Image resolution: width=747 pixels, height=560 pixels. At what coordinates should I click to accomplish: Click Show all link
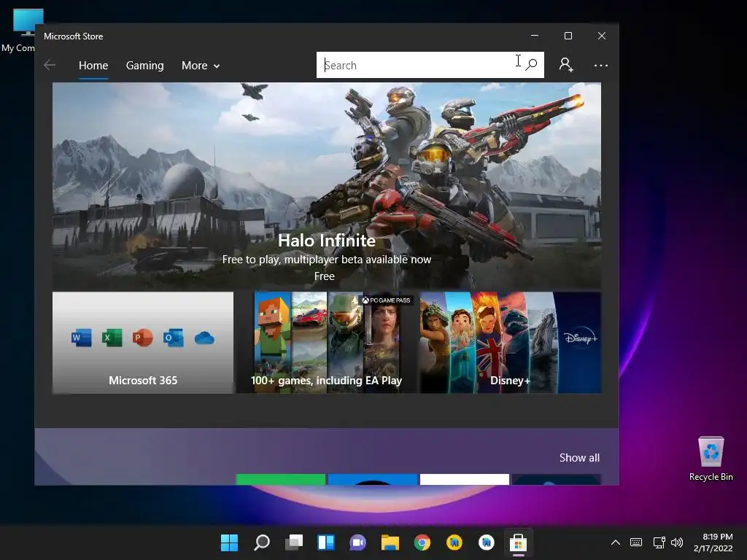(x=579, y=458)
